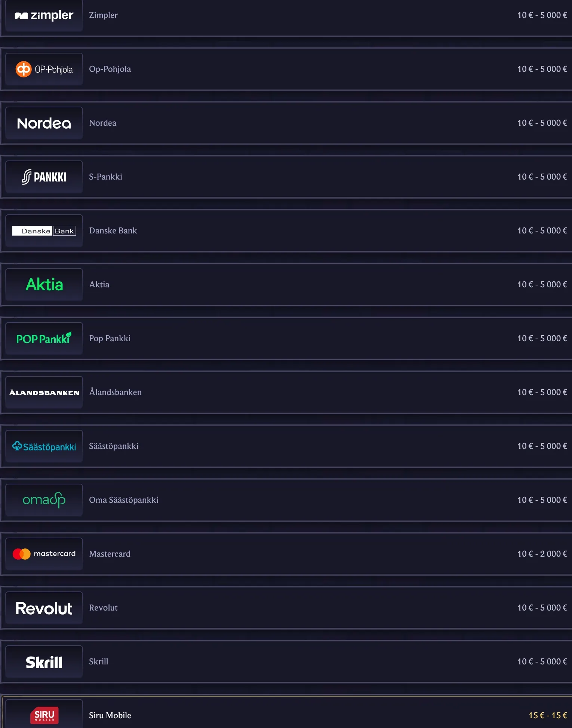Screen dimensions: 572x728
Task: Select the Danske Bank logo
Action: click(44, 230)
